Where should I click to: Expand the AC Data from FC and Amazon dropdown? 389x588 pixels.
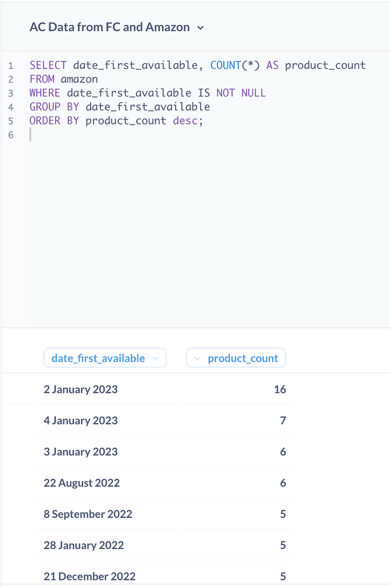pos(200,27)
